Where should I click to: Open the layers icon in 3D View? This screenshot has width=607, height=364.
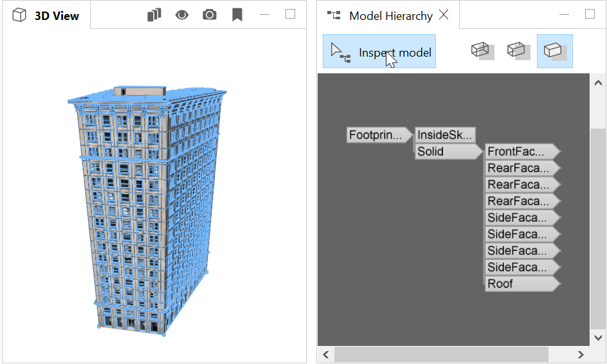(154, 15)
